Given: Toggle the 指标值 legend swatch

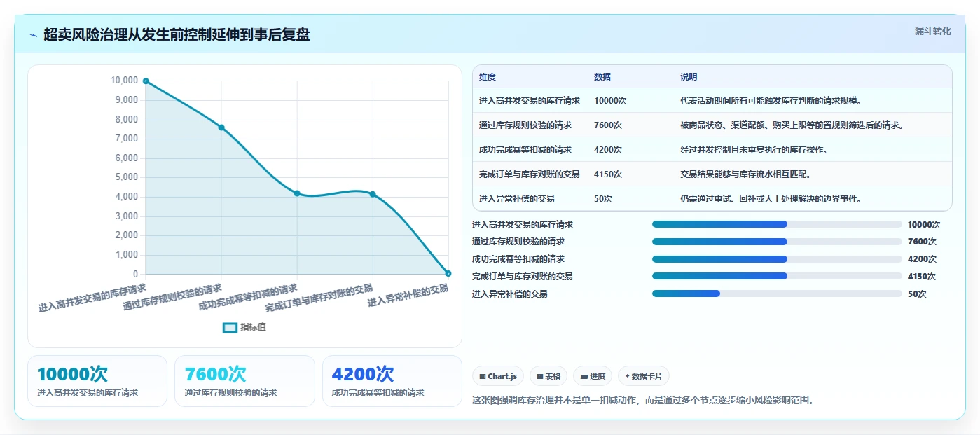Looking at the screenshot, I should [230, 327].
